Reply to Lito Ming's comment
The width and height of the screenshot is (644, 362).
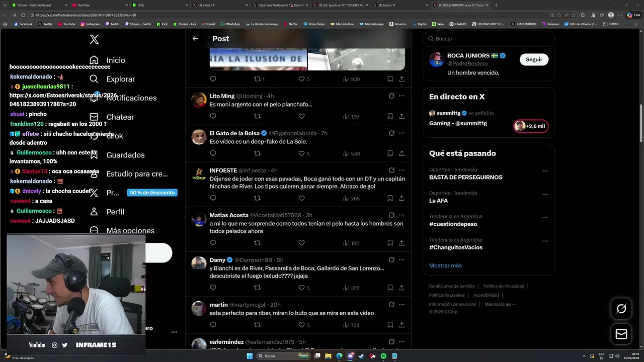click(213, 116)
